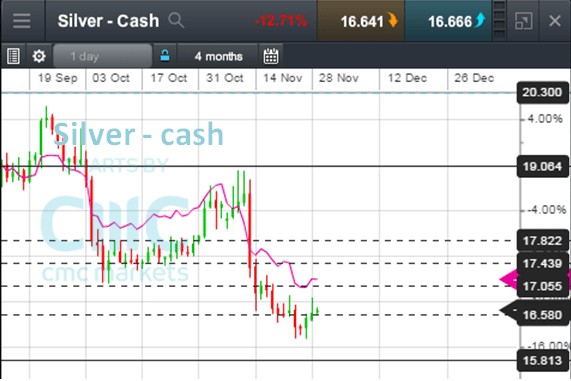This screenshot has width=571, height=381.
Task: Select the 19.064 horizontal line label
Action: [x=542, y=166]
